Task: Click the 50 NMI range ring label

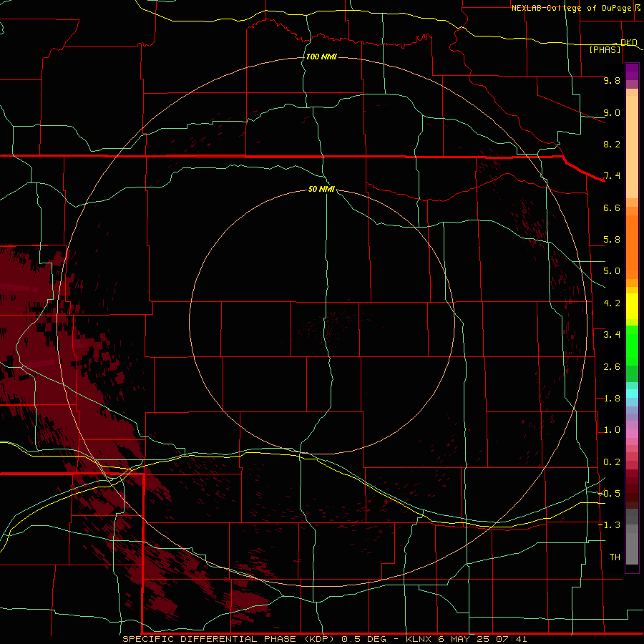Action: click(x=321, y=189)
